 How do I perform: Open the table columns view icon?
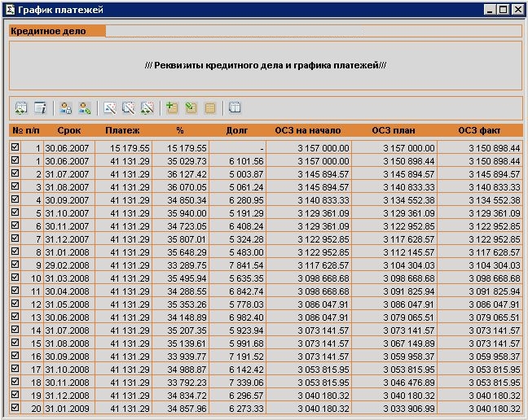pos(235,107)
